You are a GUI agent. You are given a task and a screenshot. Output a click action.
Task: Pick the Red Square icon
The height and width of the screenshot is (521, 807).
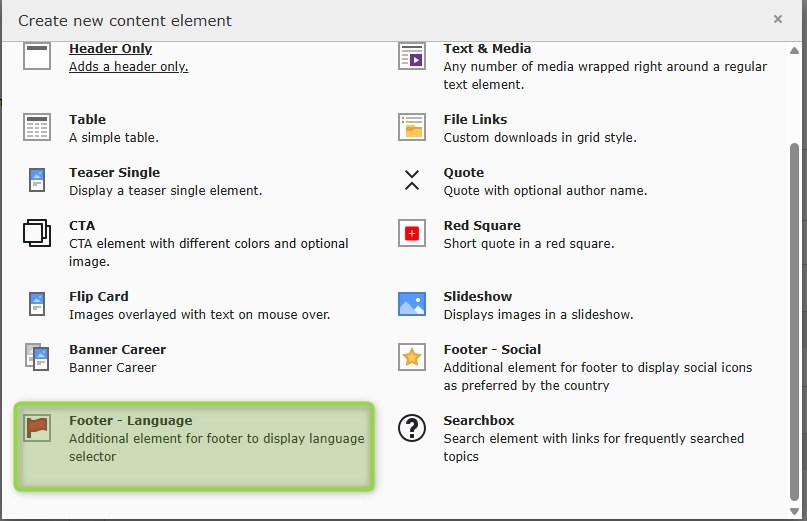[x=412, y=233]
